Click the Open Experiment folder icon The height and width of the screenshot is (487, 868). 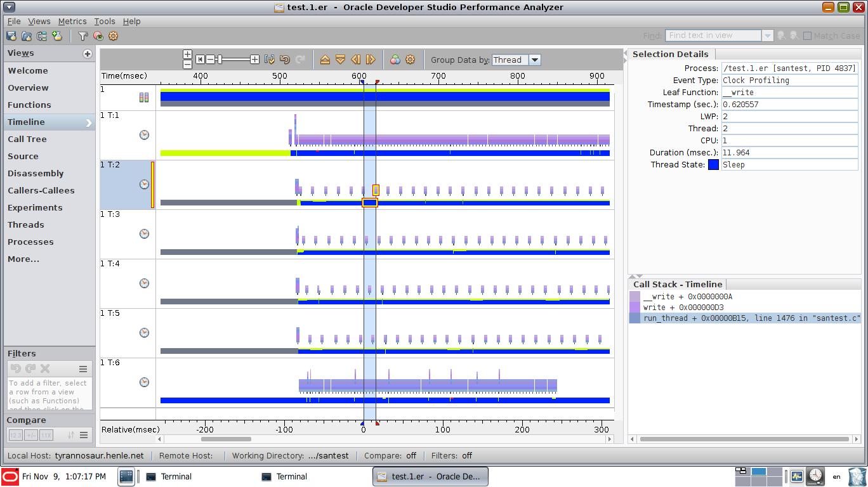pyautogui.click(x=27, y=36)
